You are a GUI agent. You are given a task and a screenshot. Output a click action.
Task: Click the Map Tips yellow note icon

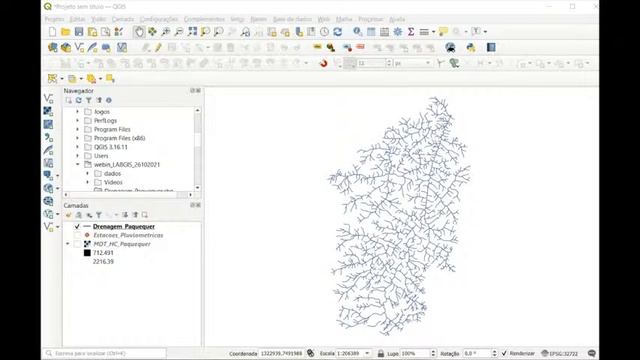[x=443, y=32]
